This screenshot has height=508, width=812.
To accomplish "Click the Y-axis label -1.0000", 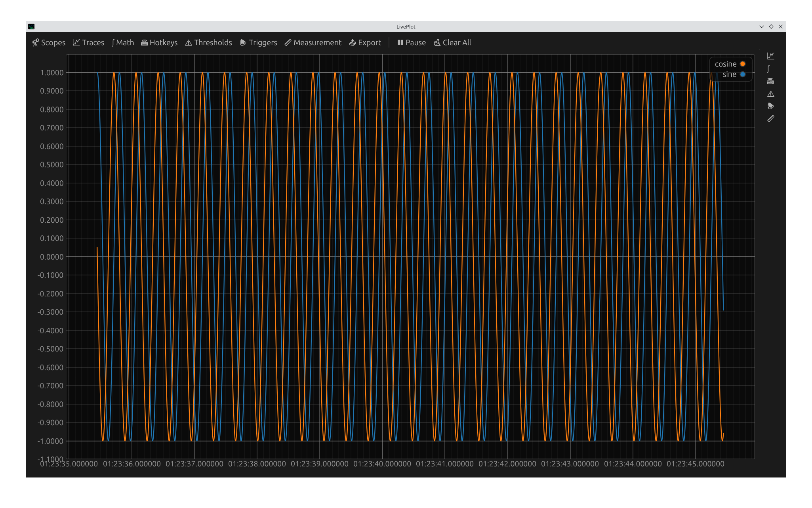I will tap(50, 441).
